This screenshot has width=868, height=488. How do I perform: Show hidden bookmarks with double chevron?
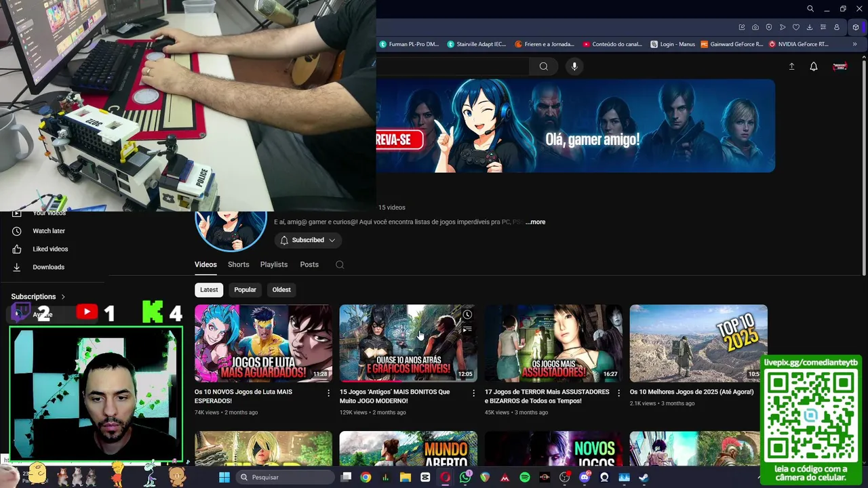coord(855,44)
